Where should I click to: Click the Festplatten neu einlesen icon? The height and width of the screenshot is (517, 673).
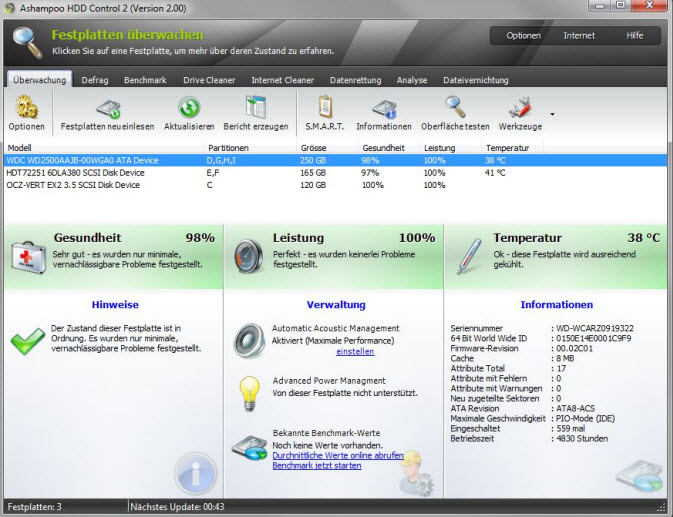point(108,108)
